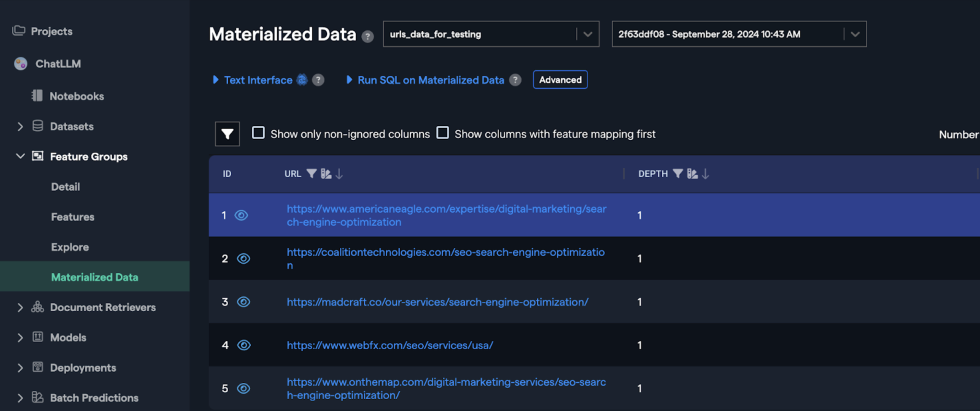Click the Notebooks icon in sidebar
The width and height of the screenshot is (980, 411).
tap(37, 96)
